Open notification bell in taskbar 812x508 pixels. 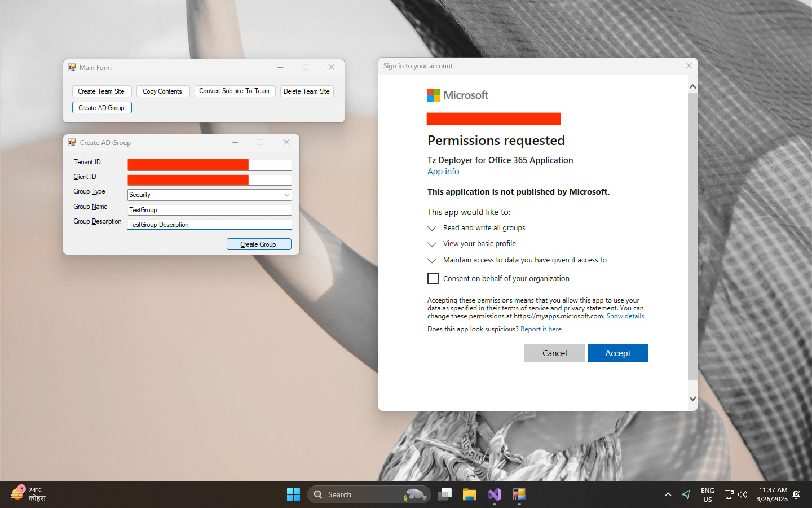(797, 494)
